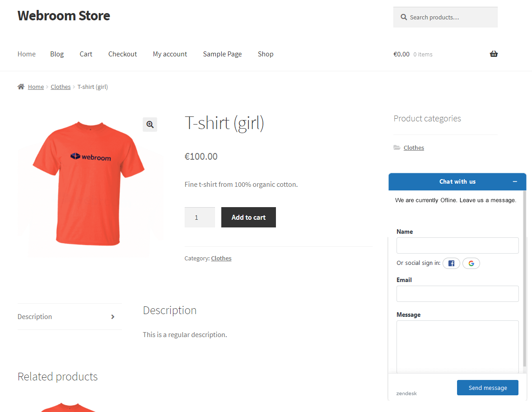Open the Home menu item
Screen dimensions: 532x412
pos(27,54)
